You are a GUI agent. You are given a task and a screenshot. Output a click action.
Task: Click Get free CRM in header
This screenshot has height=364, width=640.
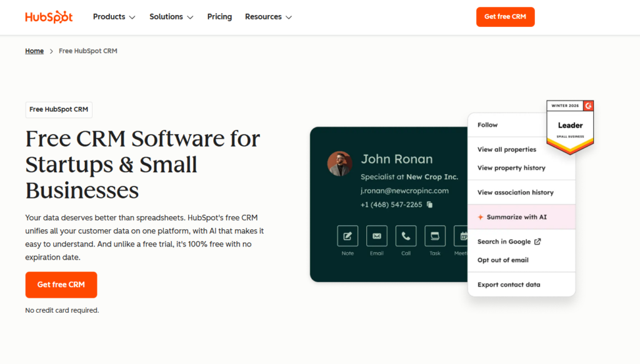(505, 17)
